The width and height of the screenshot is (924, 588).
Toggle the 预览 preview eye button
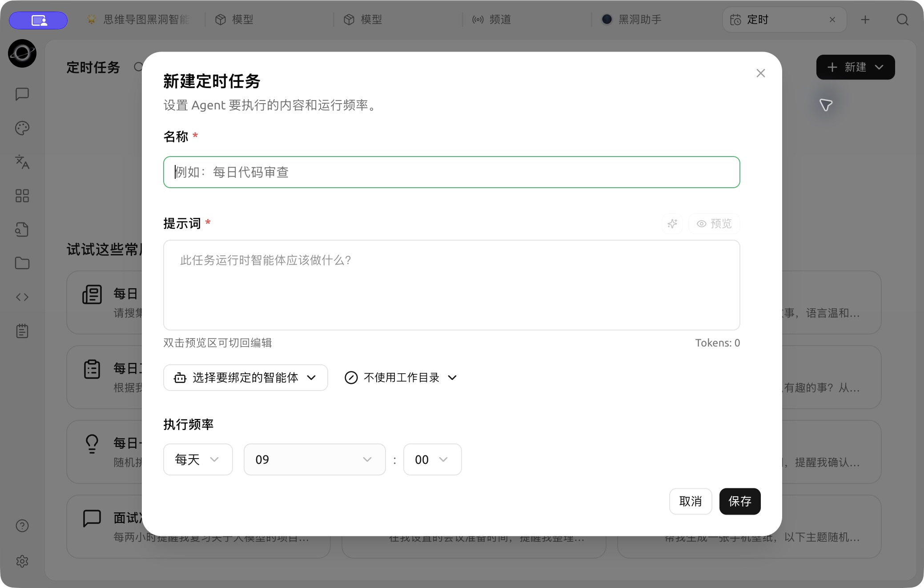pos(714,224)
